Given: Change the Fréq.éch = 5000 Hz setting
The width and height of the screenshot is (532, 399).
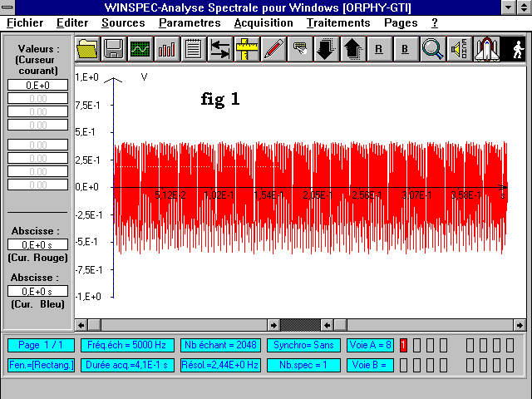Looking at the screenshot, I should coord(127,346).
